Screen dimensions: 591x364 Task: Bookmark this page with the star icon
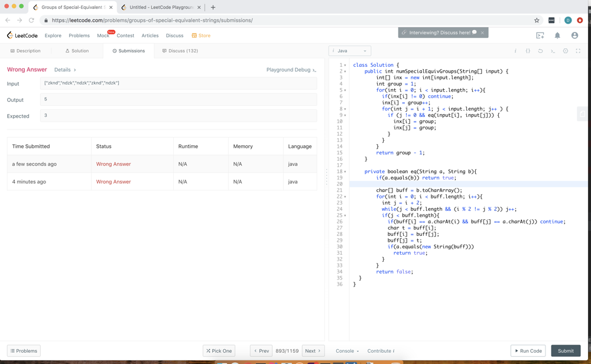[537, 20]
